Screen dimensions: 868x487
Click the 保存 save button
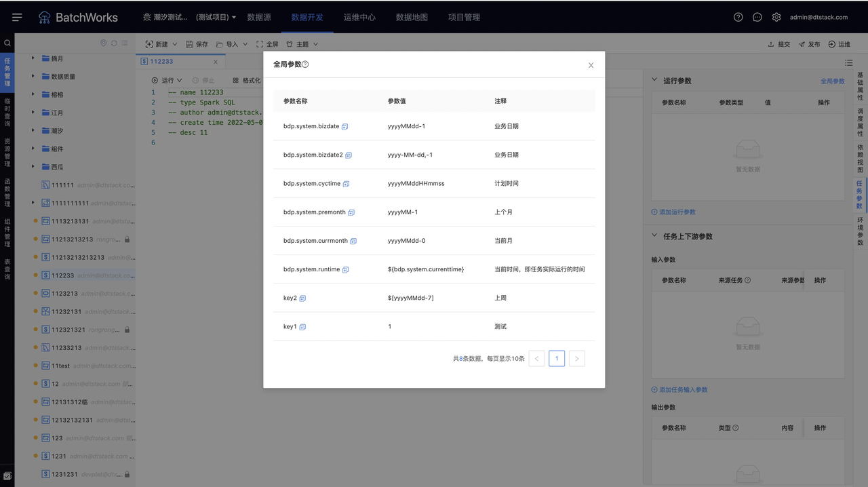coord(197,44)
